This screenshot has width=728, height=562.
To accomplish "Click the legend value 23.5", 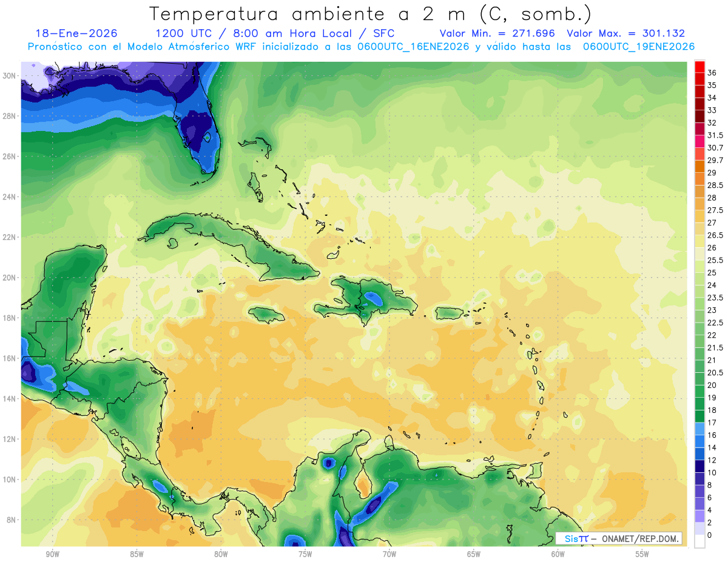I will tap(715, 298).
